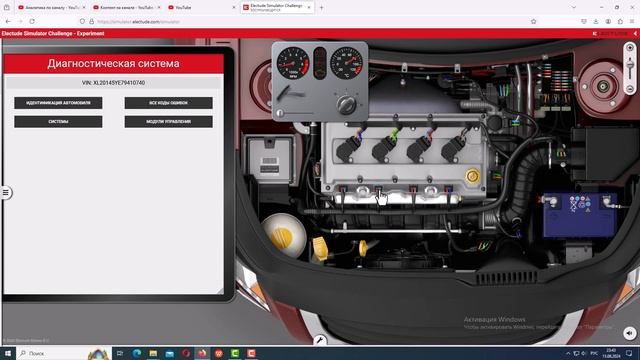This screenshot has width=640, height=360.
Task: Open ИДЕНТИФИКАЦИЯ АВТОМОБИЛЯ in the diagnostic system
Action: click(58, 103)
